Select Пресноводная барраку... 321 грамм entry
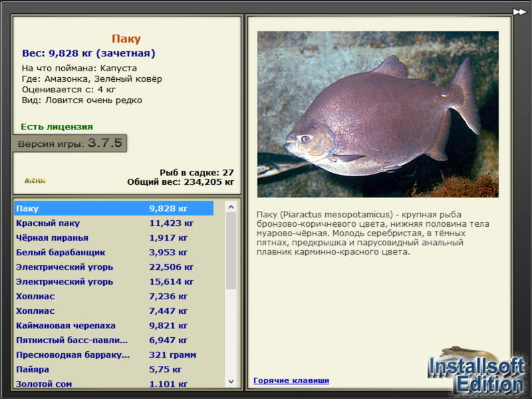Screen dimensions: 532x399 (x=114, y=354)
